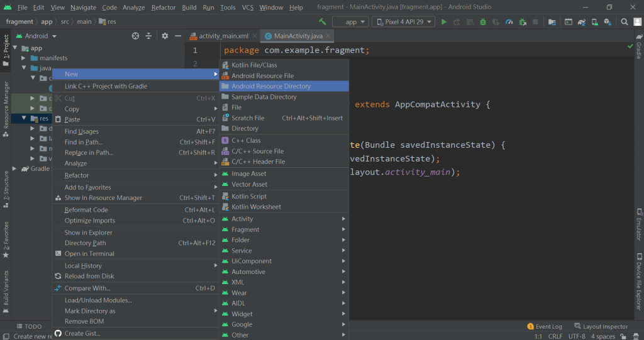The width and height of the screenshot is (644, 340).
Task: Choose Reformat Code context item
Action: (x=136, y=210)
